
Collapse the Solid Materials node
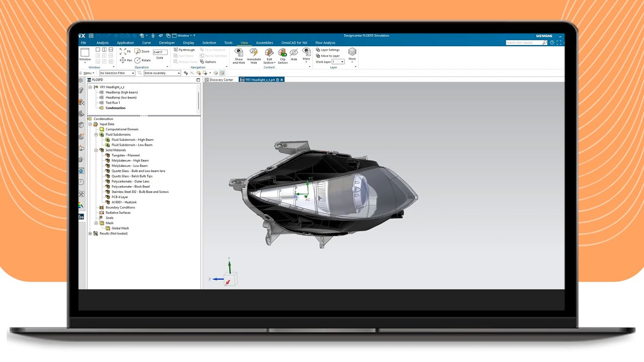96,150
